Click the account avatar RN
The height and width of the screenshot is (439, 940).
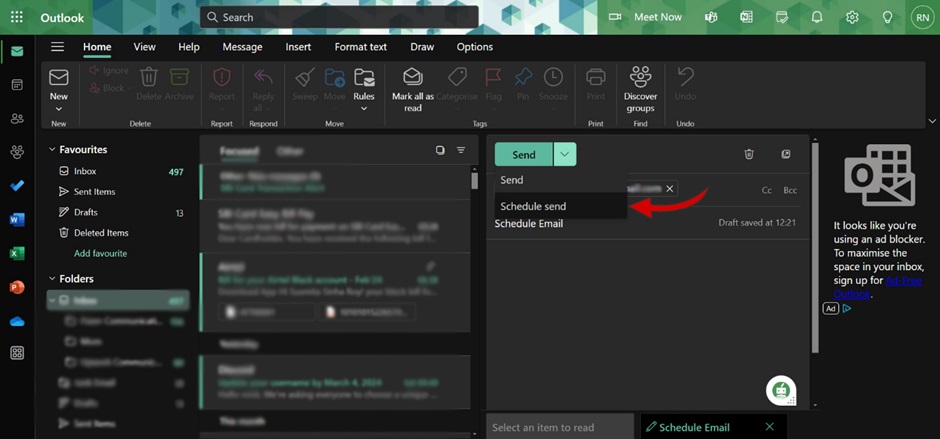922,17
